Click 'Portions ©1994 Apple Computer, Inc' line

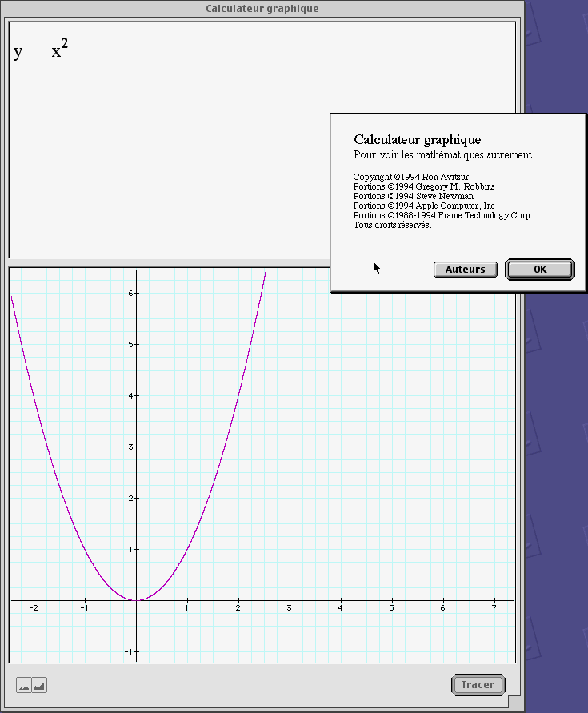point(424,206)
